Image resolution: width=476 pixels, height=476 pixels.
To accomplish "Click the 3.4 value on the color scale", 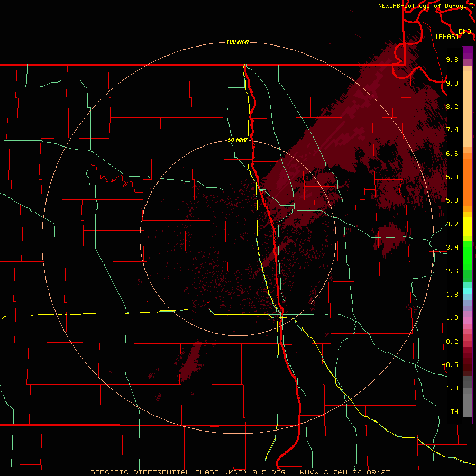I will point(452,248).
